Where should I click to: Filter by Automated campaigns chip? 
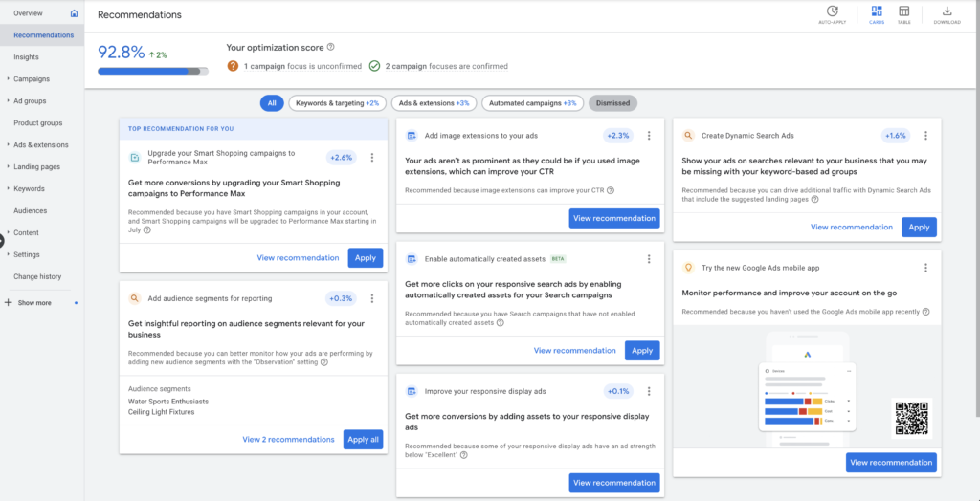point(532,103)
